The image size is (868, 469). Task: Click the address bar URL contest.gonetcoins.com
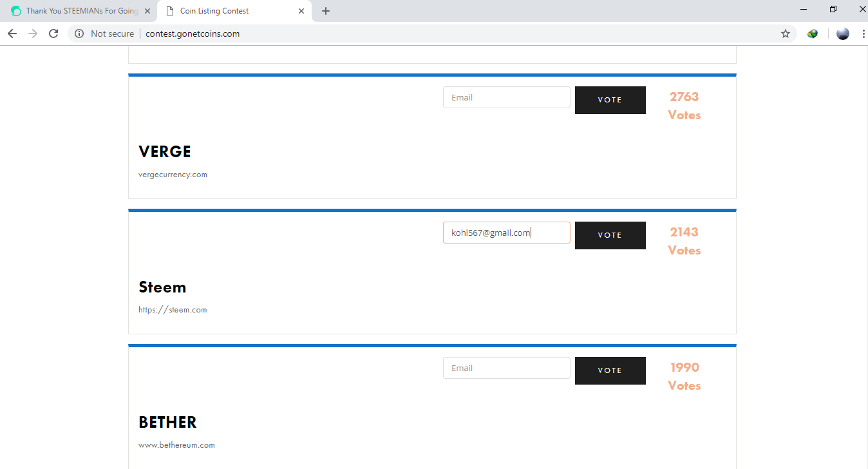[193, 33]
